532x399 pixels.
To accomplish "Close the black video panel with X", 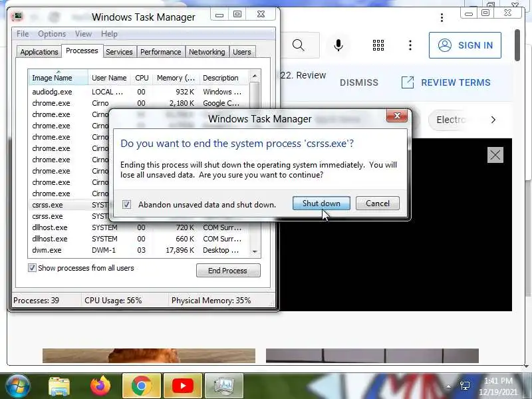I will [x=495, y=155].
